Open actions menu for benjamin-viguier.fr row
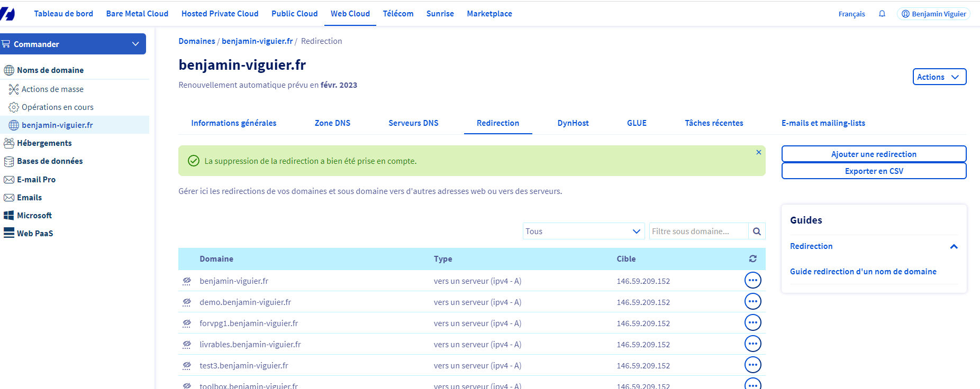This screenshot has width=980, height=389. click(x=752, y=281)
